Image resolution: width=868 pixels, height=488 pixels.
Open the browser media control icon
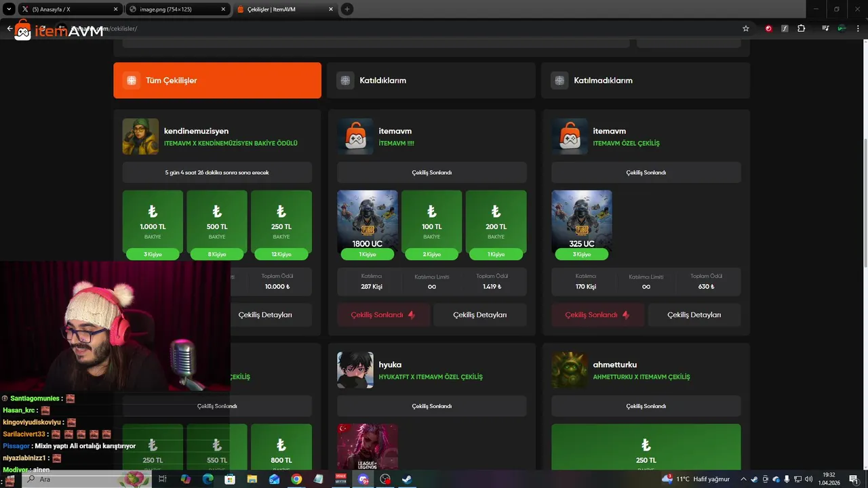825,28
